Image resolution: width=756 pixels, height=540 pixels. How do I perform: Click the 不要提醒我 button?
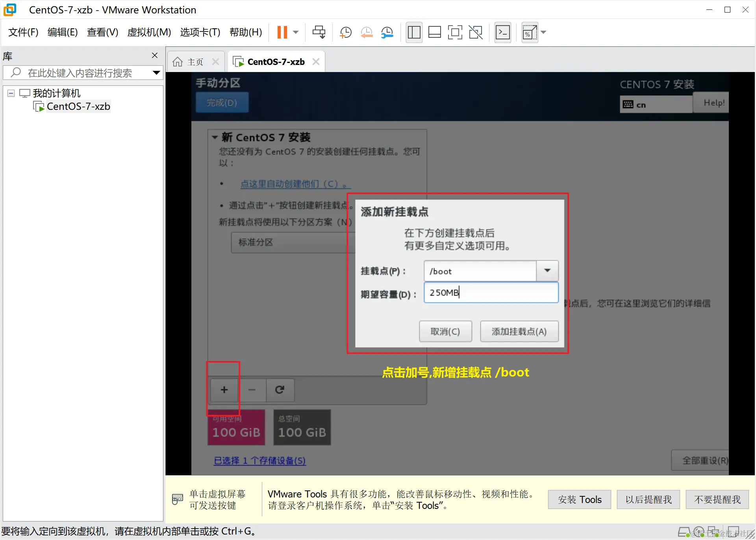point(717,499)
